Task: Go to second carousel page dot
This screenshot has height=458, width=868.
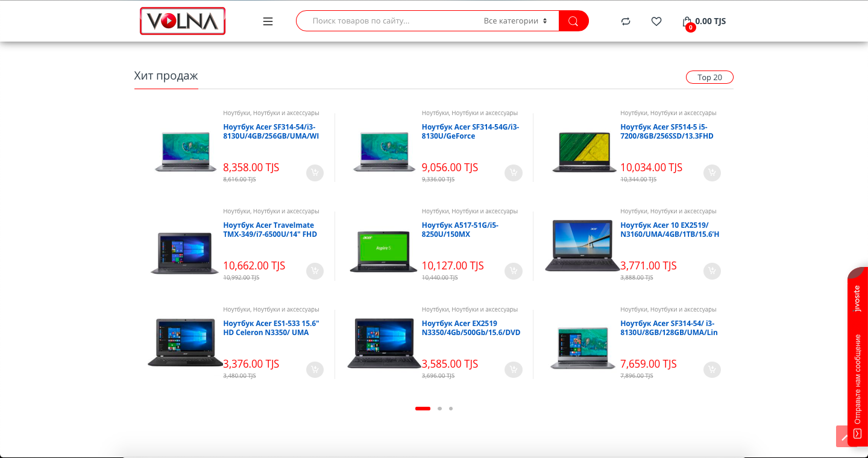Action: [439, 409]
